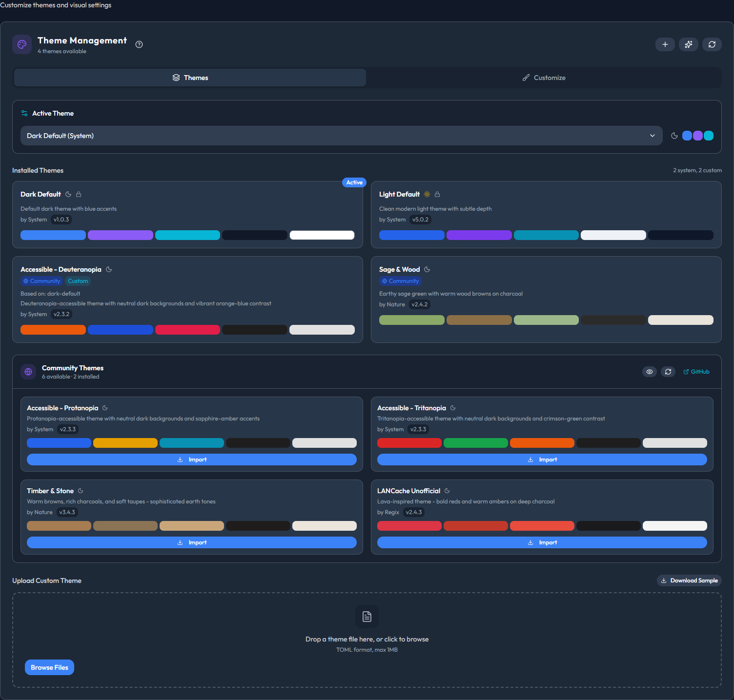Select the Light Default theme title
This screenshot has height=700, width=734.
pos(399,194)
